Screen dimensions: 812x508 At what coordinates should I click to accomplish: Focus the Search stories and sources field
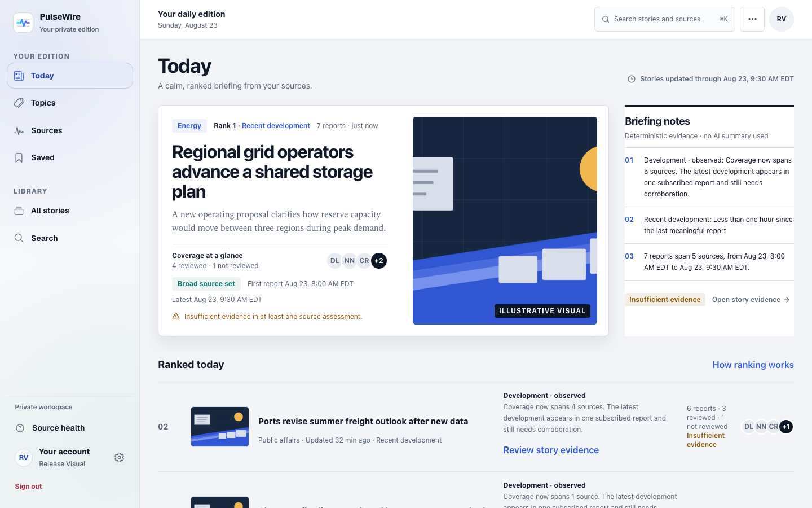pos(665,19)
